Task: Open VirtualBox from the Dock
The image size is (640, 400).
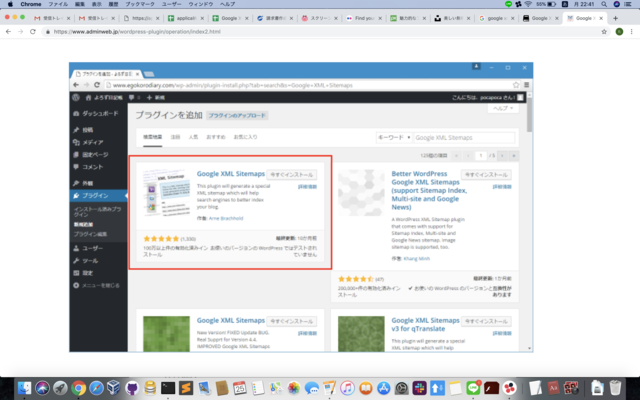Action: pos(114,388)
